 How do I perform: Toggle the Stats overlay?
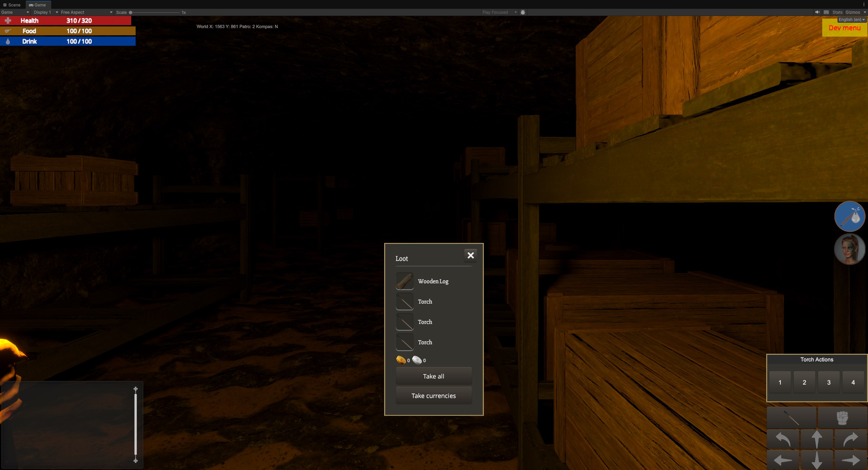click(x=837, y=12)
